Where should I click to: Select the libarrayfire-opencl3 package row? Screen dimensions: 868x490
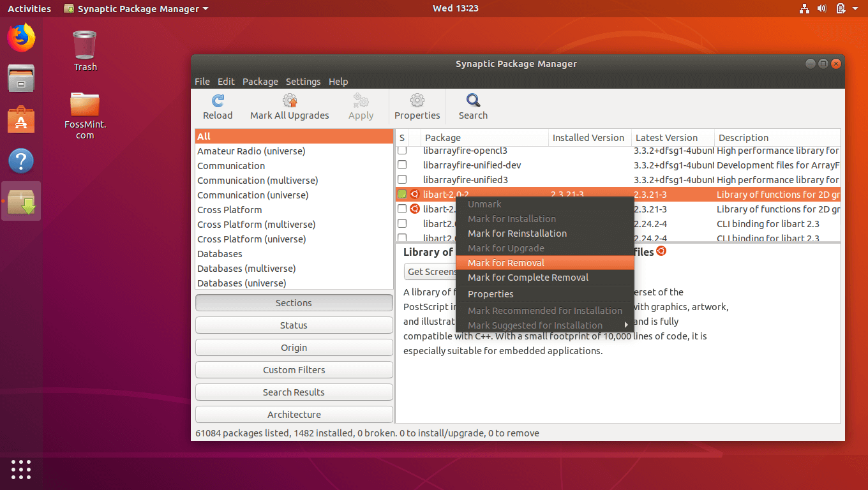(618, 151)
